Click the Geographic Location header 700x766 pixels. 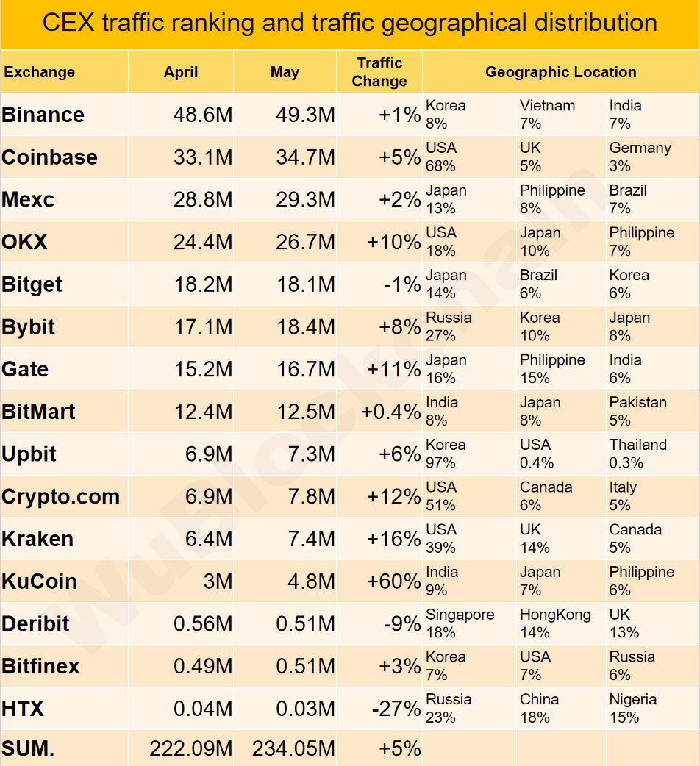561,72
